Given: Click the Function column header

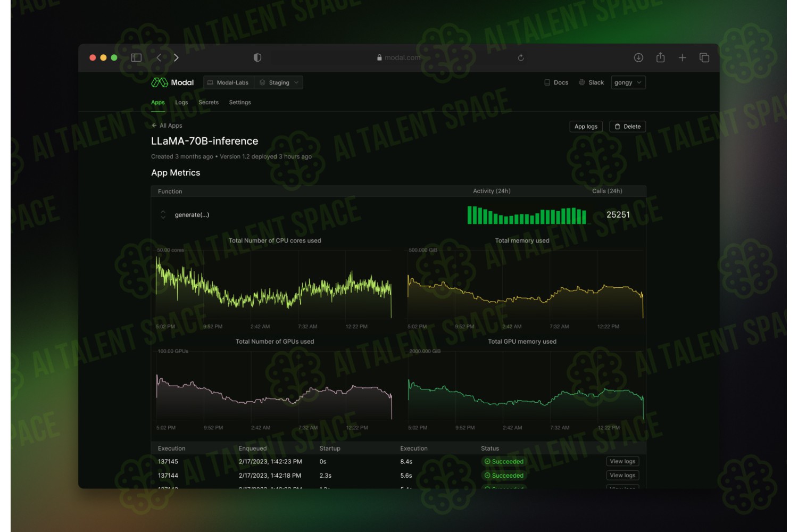Looking at the screenshot, I should click(x=170, y=192).
